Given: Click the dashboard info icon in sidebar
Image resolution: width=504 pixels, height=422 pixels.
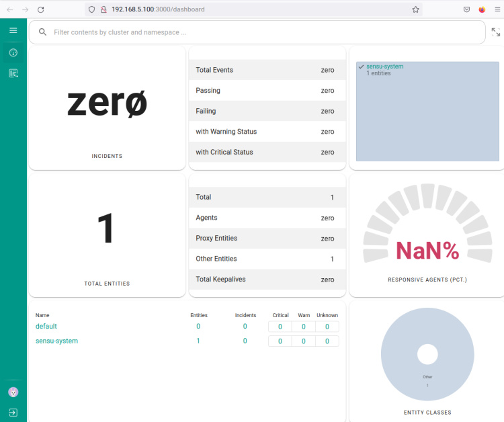Looking at the screenshot, I should 13,52.
